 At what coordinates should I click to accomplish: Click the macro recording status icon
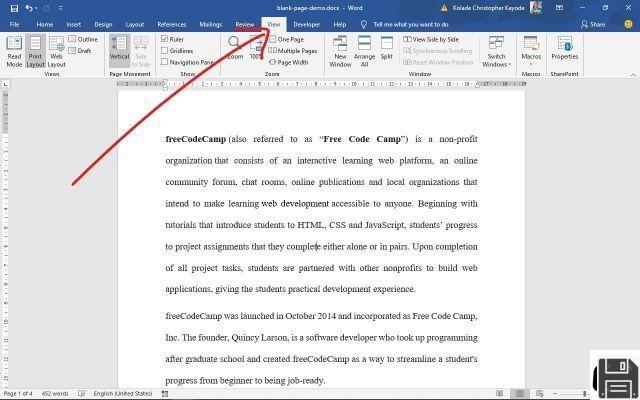(x=165, y=394)
